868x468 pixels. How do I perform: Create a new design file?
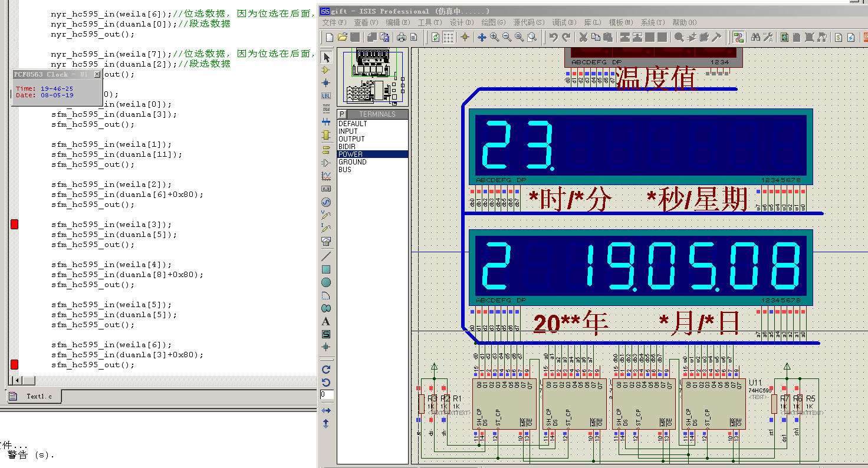point(330,37)
